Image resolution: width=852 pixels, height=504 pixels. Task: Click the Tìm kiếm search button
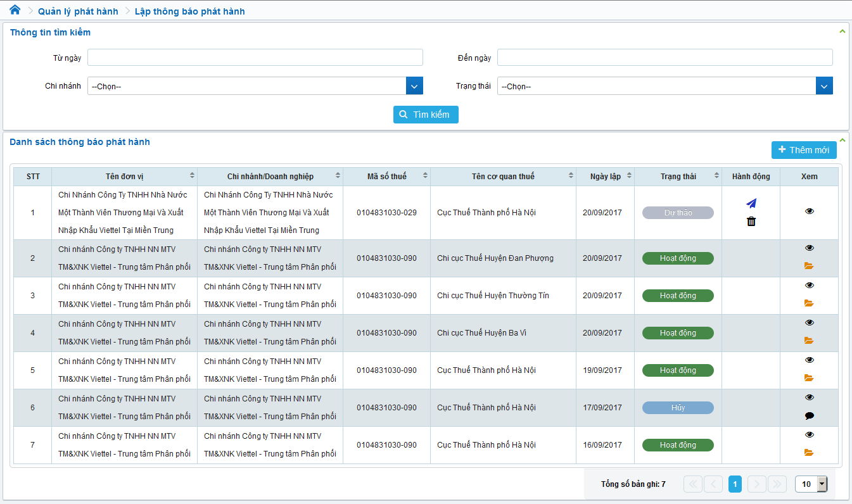point(426,115)
